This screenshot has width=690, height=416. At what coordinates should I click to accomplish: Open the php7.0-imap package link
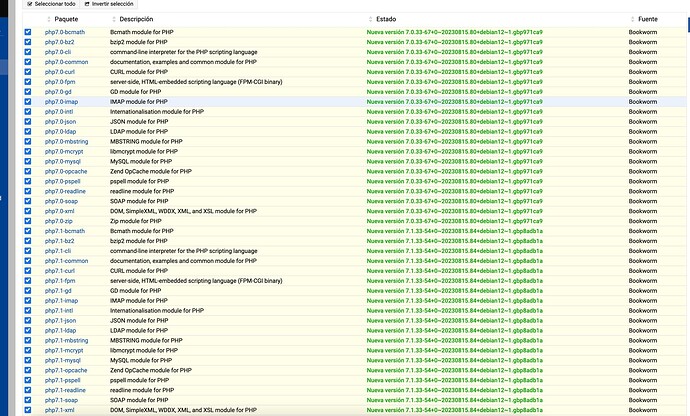click(61, 102)
